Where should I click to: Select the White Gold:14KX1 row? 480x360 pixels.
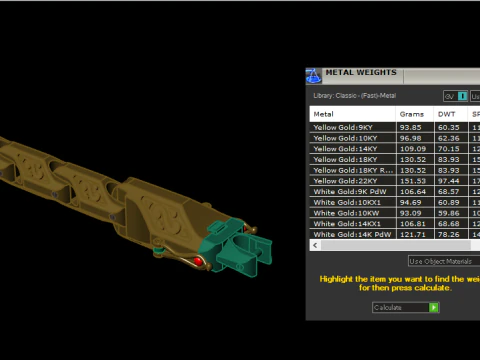pyautogui.click(x=395, y=224)
